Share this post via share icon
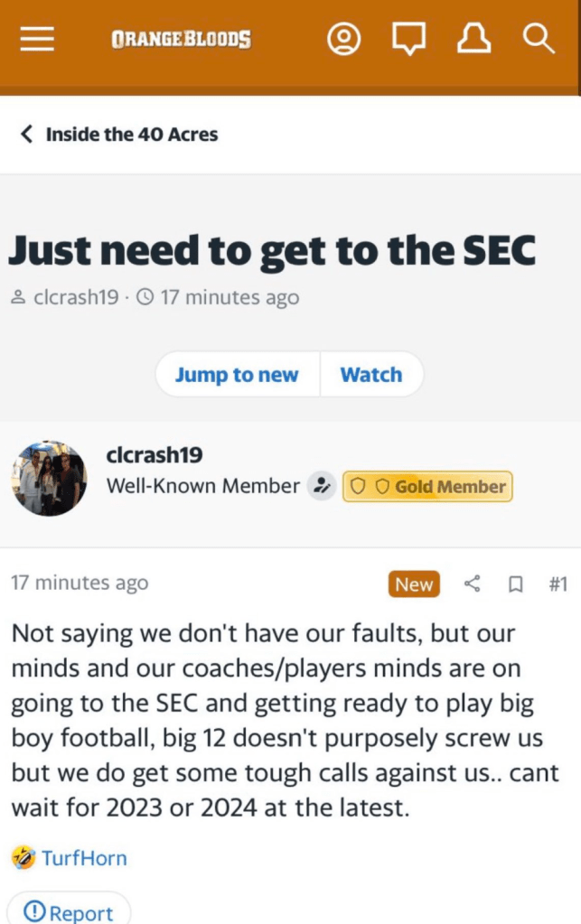 (x=472, y=584)
